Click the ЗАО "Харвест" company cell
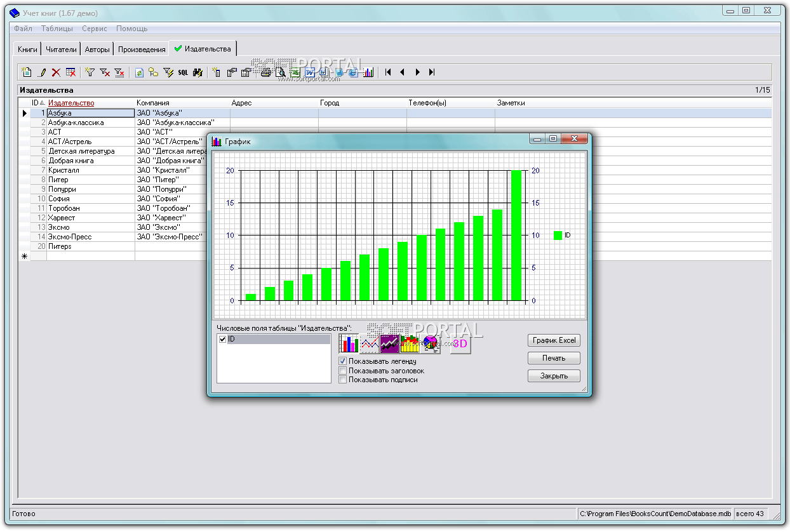This screenshot has width=790, height=532. (171, 218)
